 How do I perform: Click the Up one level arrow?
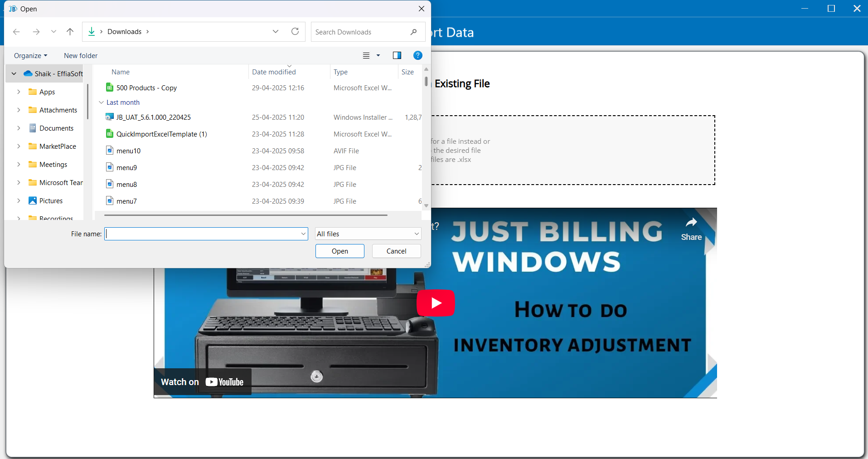coord(70,32)
